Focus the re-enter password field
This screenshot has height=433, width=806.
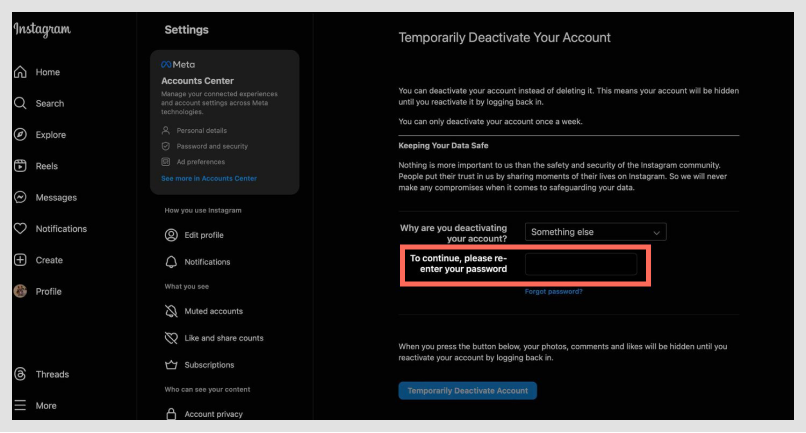click(x=581, y=264)
